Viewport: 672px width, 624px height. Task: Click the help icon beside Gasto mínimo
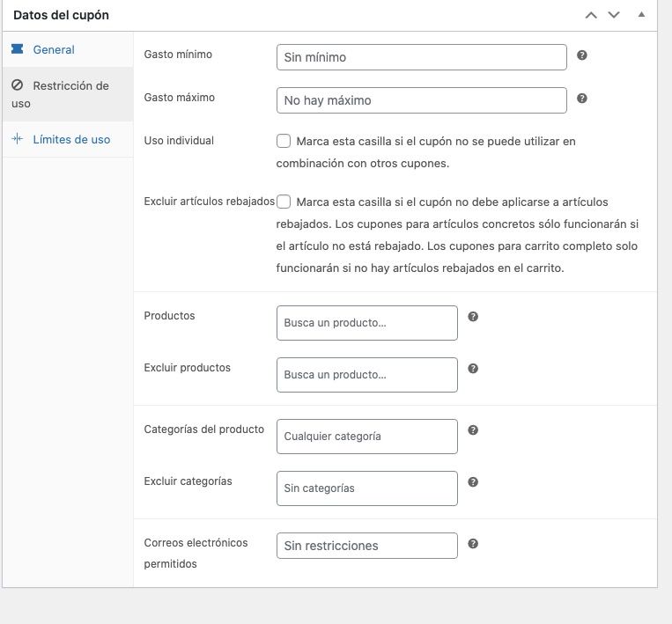581,55
